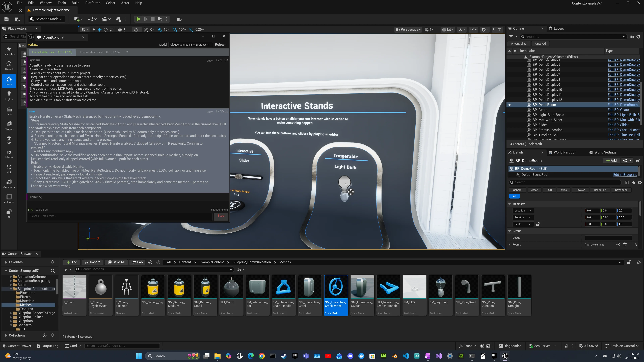Open Location type dropdown
644x362 pixels.
[523, 211]
